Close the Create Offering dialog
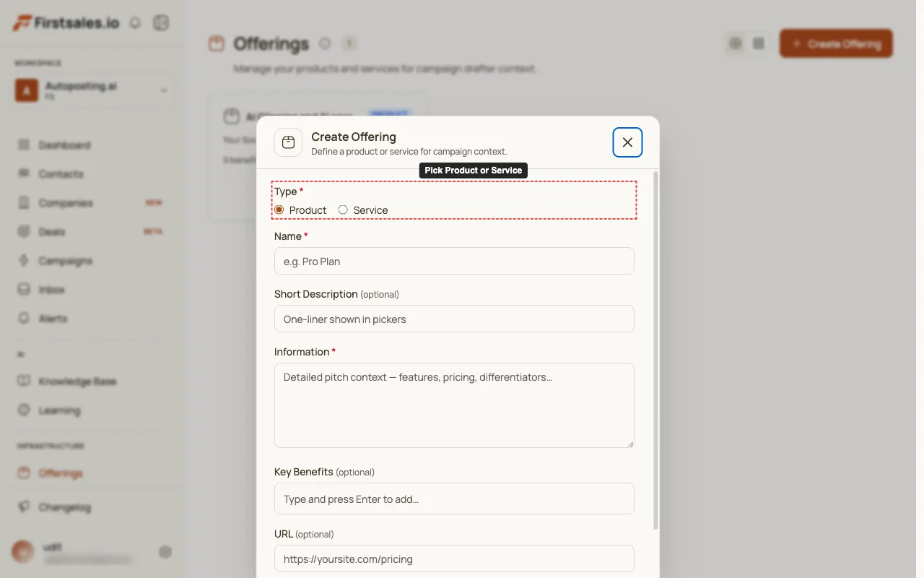924x578 pixels. click(627, 142)
